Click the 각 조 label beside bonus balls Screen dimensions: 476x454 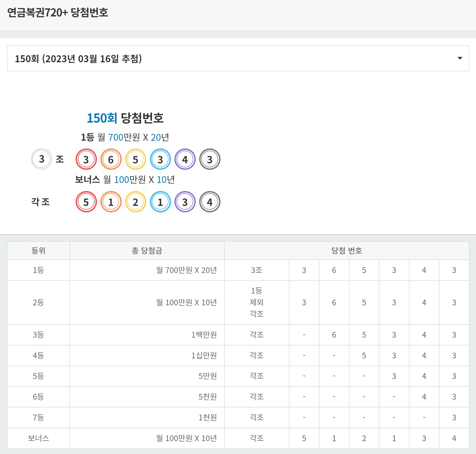click(41, 202)
